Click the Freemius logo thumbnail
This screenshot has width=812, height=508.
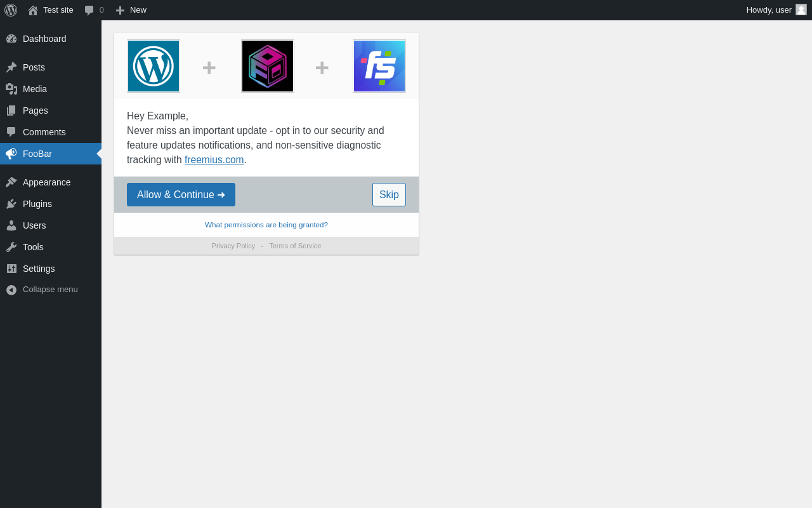point(379,66)
